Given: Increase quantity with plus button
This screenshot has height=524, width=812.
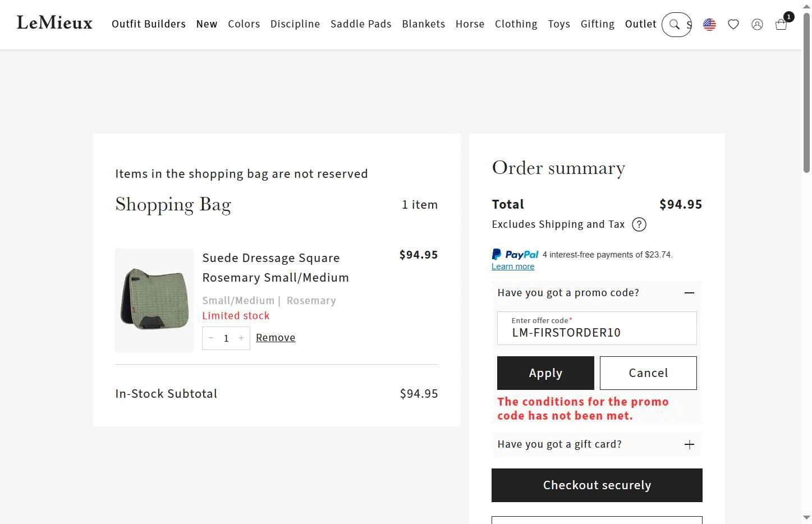Looking at the screenshot, I should (241, 338).
